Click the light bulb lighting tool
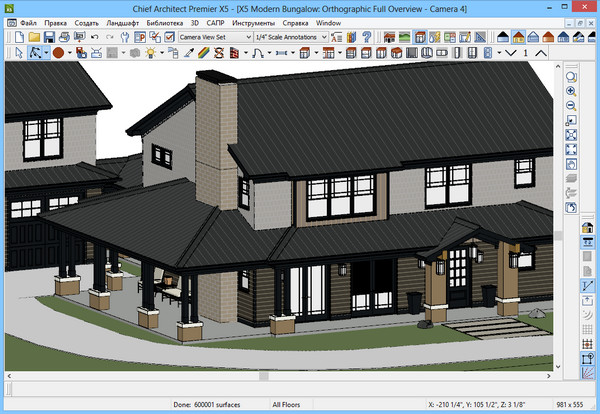Viewport: 600px width, 414px height. pyautogui.click(x=151, y=53)
